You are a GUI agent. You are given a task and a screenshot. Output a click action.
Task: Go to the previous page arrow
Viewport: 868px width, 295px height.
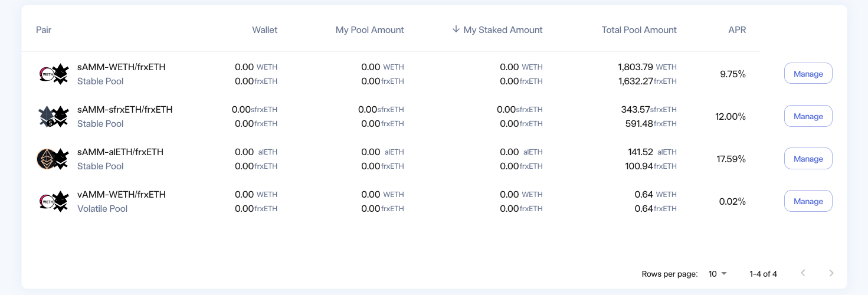click(803, 273)
